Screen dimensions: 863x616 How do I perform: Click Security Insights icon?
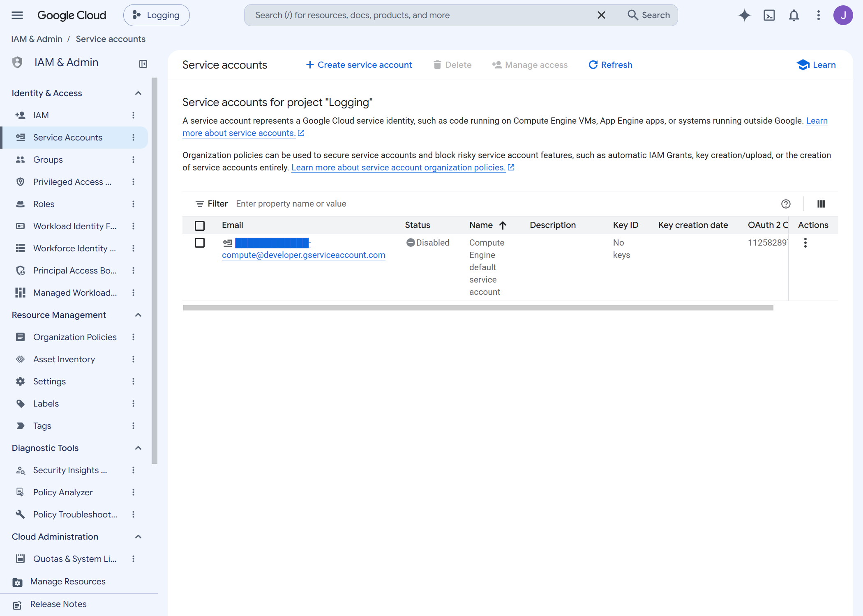point(20,470)
